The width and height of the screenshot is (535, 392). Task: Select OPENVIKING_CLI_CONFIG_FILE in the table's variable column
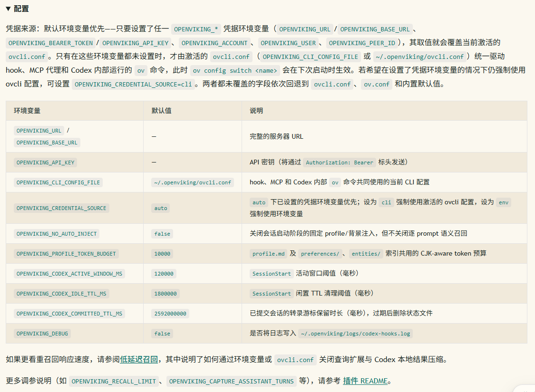pyautogui.click(x=58, y=182)
